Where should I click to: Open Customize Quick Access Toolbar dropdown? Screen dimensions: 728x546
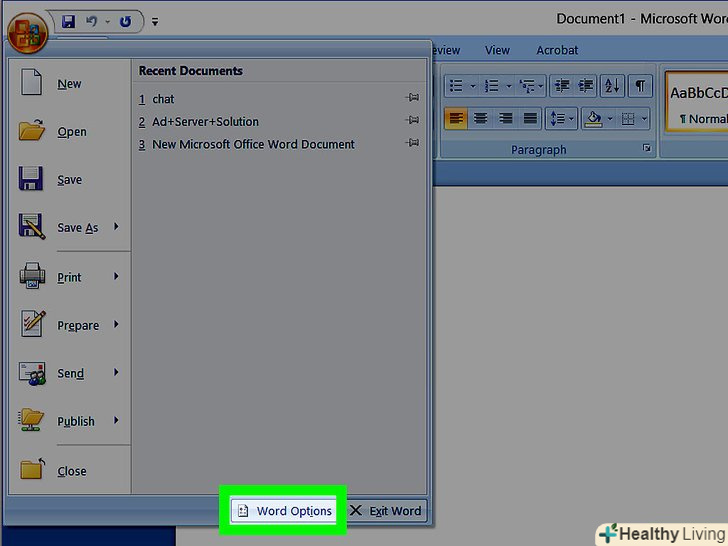155,21
